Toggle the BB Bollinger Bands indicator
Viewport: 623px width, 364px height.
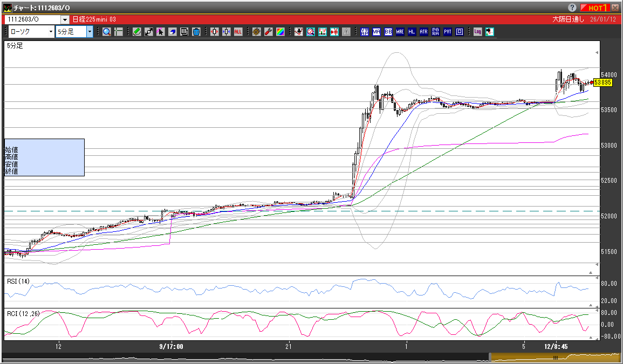[388, 32]
